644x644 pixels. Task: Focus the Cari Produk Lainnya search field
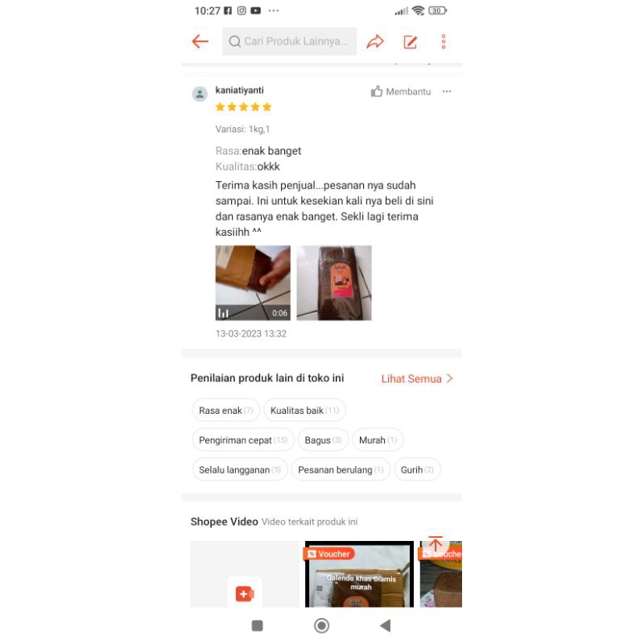pos(290,41)
